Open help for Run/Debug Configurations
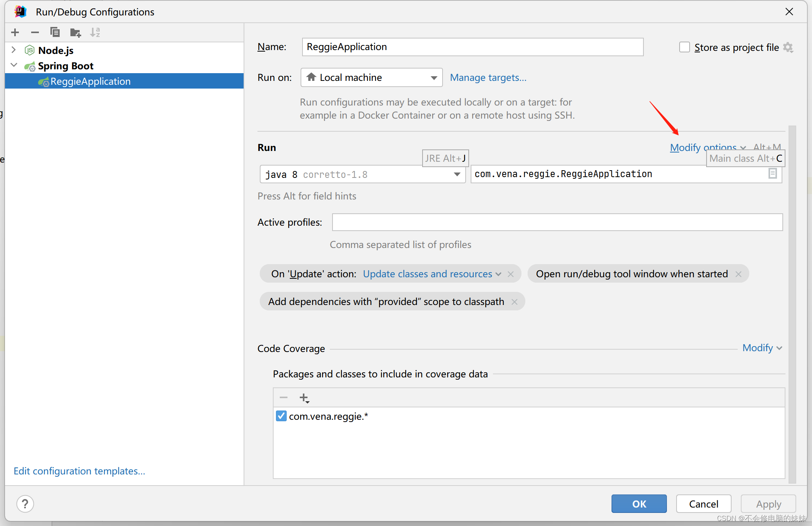 point(25,504)
